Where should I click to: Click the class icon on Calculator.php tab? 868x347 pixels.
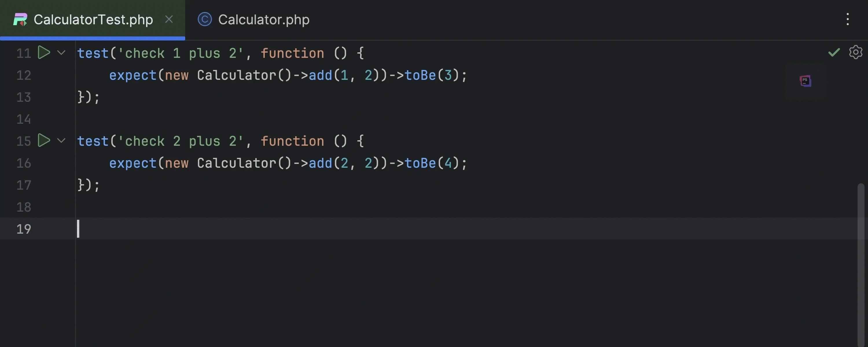point(205,19)
